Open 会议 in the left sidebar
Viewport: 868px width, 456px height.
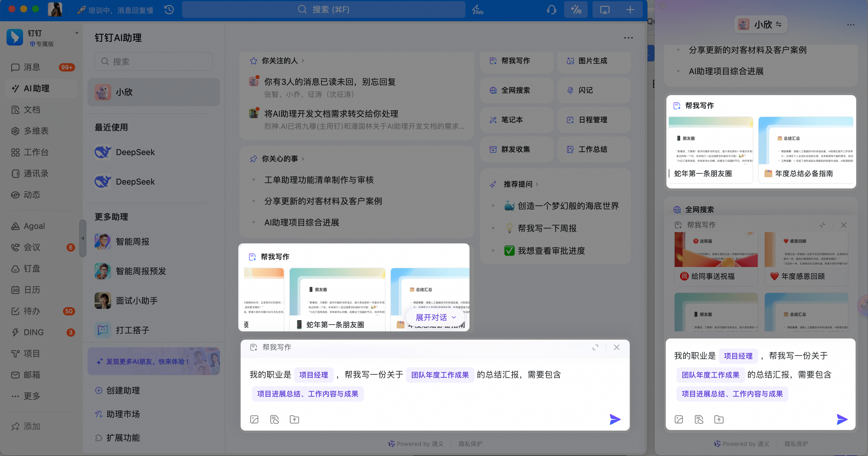point(41,247)
